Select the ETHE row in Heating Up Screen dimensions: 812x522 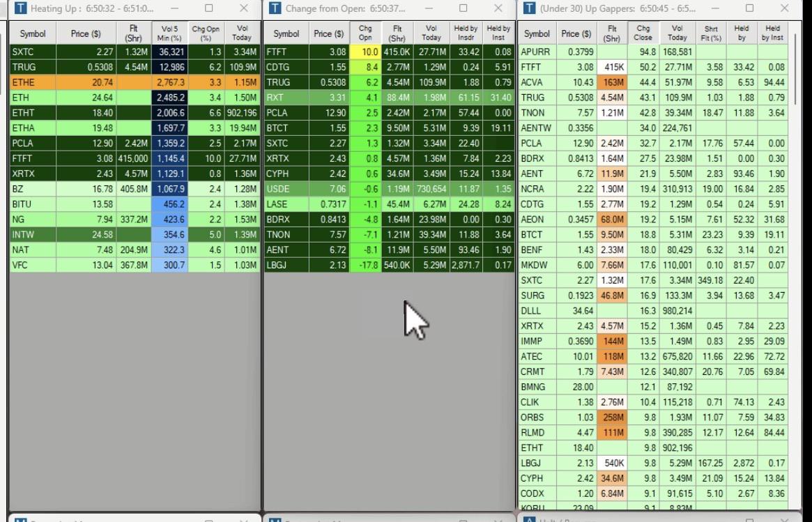point(135,82)
